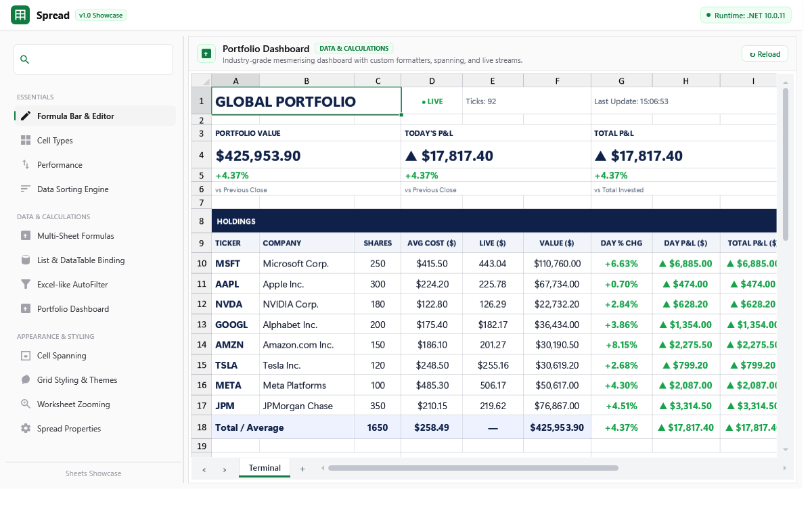Select the $425,953.90 portfolio value cell
The height and width of the screenshot is (514, 812).
pyautogui.click(x=307, y=155)
